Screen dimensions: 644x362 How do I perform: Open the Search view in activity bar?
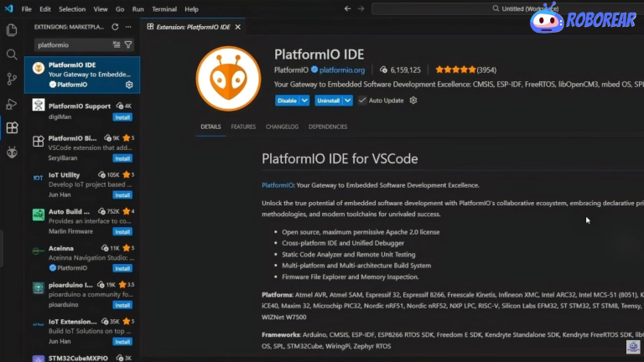tap(12, 54)
